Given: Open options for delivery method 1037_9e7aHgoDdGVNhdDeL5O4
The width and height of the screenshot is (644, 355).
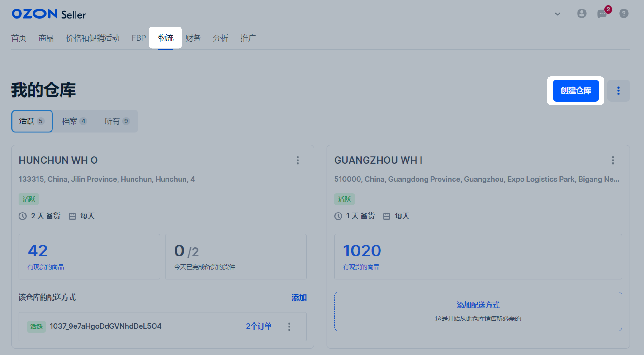Looking at the screenshot, I should [289, 327].
